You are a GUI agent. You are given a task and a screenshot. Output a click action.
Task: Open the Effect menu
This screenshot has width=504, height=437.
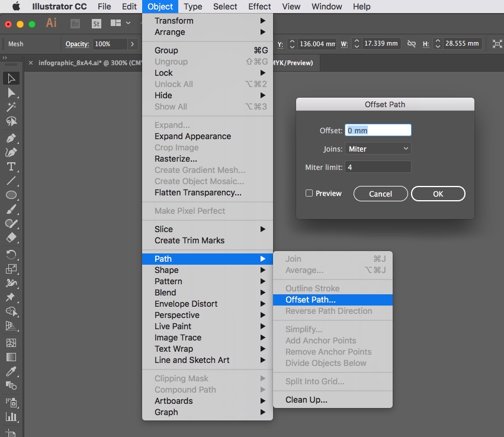coord(259,7)
